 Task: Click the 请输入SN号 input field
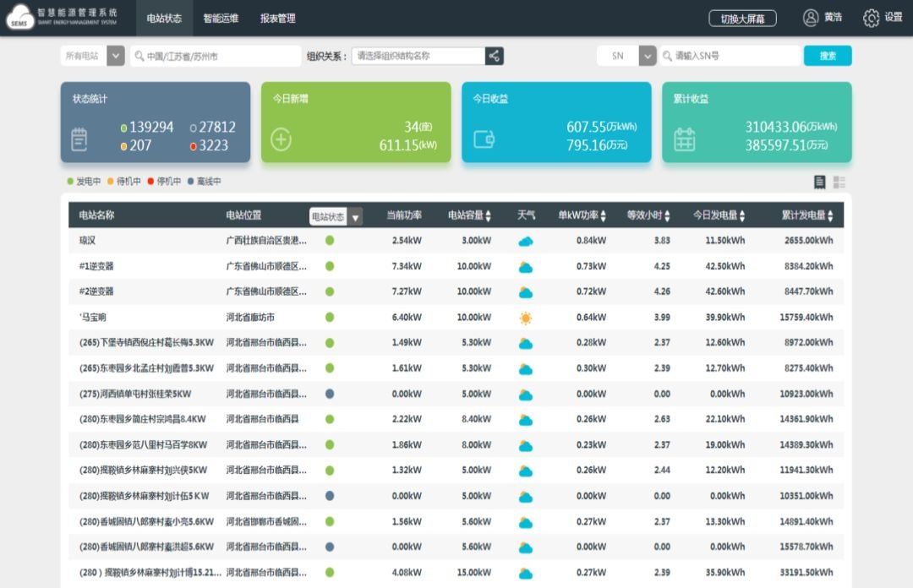tap(734, 56)
